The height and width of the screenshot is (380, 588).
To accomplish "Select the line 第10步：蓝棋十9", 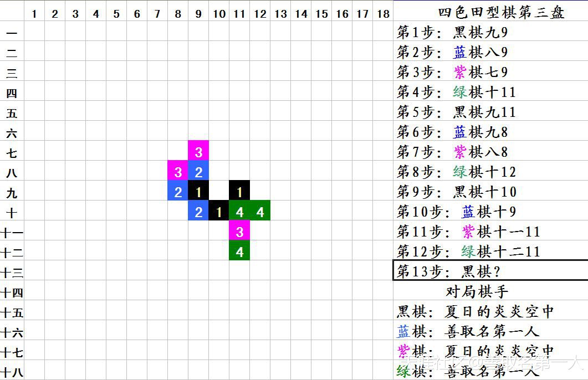I will (456, 212).
